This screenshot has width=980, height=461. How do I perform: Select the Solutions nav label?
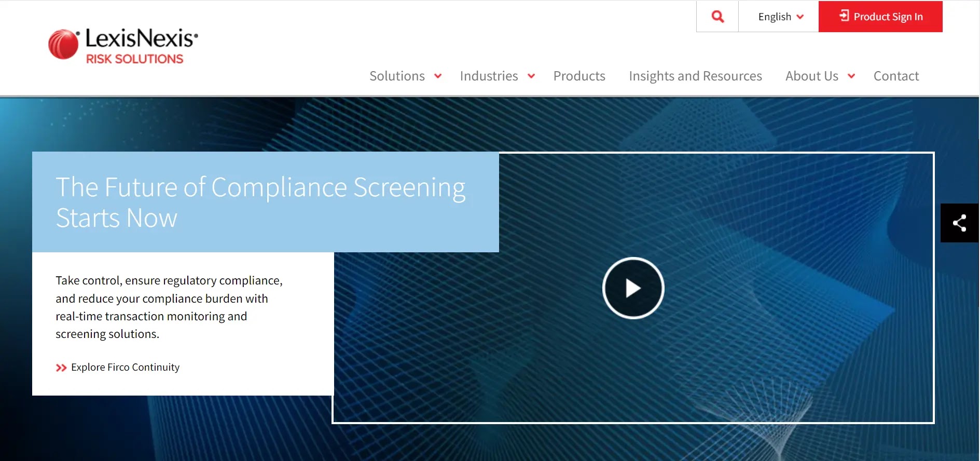pyautogui.click(x=397, y=76)
